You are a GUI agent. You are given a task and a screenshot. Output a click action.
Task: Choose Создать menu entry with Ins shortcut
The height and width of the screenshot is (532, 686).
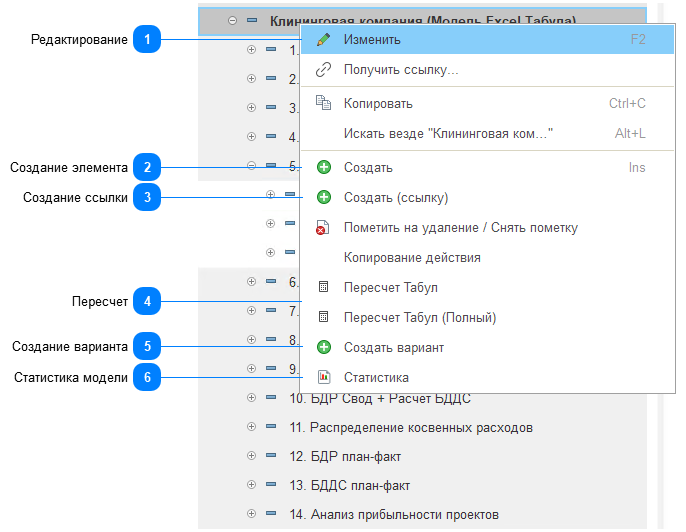pyautogui.click(x=487, y=168)
